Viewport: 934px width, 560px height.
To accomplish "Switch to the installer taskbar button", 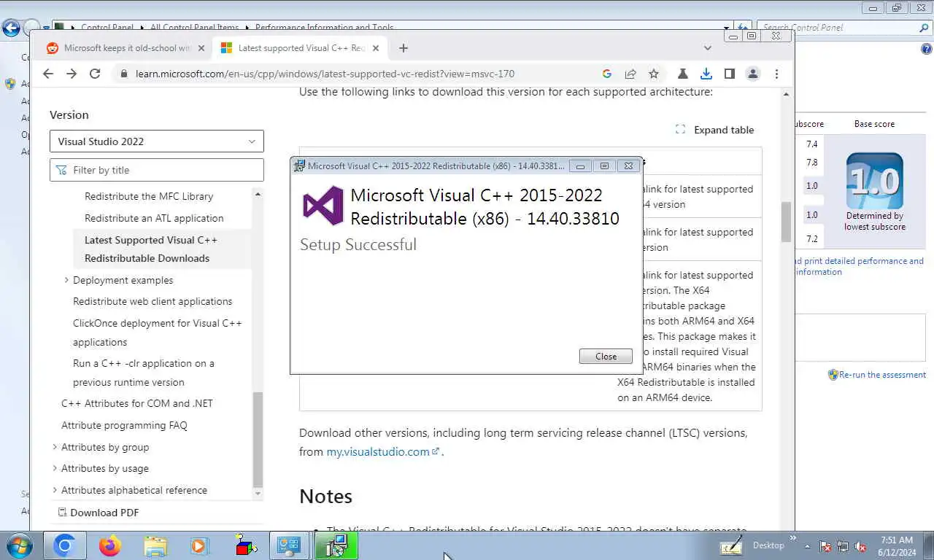I will pos(336,545).
